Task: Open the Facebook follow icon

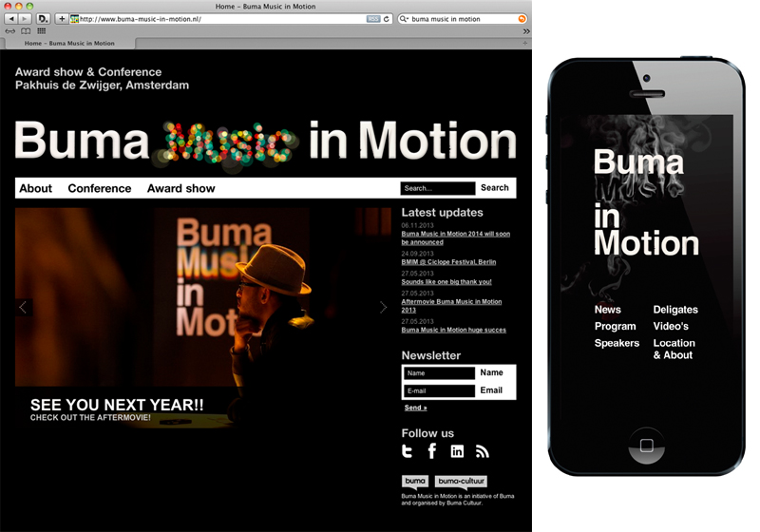Action: click(432, 451)
